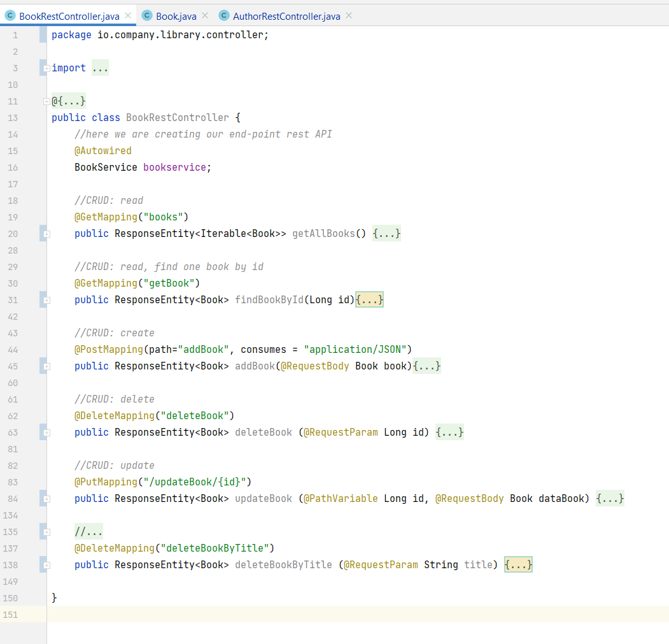This screenshot has height=644, width=669.
Task: Expand the addBook method fold at line 45
Action: pyautogui.click(x=47, y=366)
